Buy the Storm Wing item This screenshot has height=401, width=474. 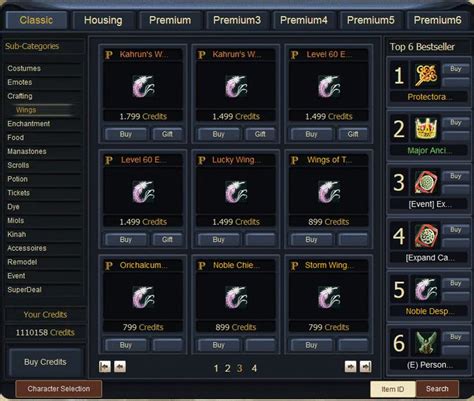point(311,345)
